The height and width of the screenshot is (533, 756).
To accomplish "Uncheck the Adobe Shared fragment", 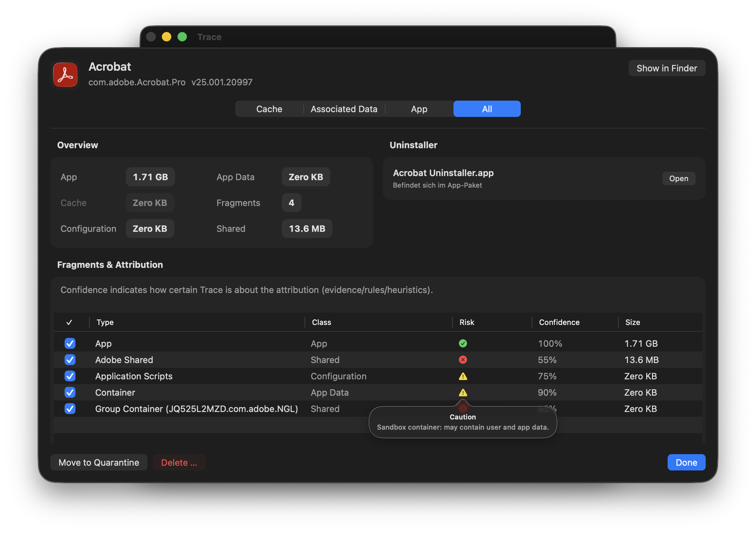I will pos(70,360).
